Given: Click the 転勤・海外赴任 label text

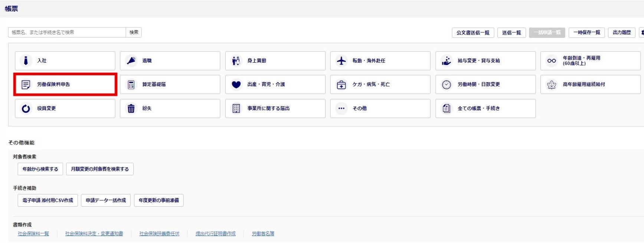Looking at the screenshot, I should 369,60.
